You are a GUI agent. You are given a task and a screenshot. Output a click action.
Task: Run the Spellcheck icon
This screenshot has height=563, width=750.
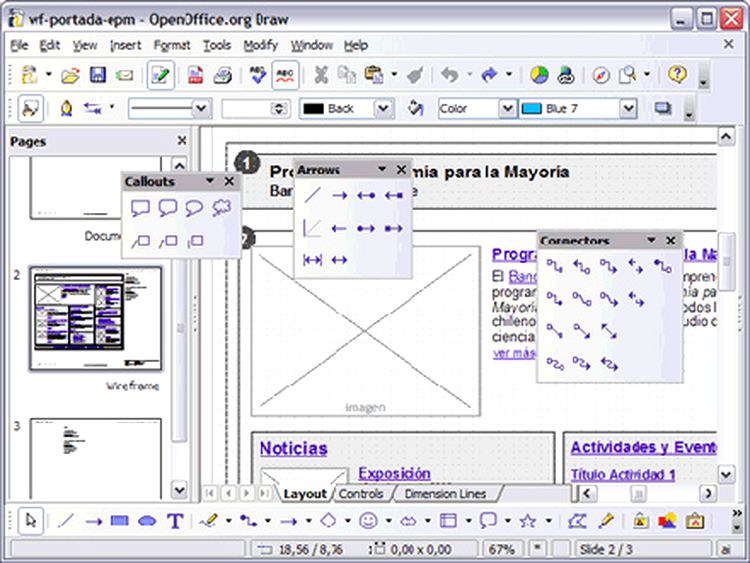[258, 75]
